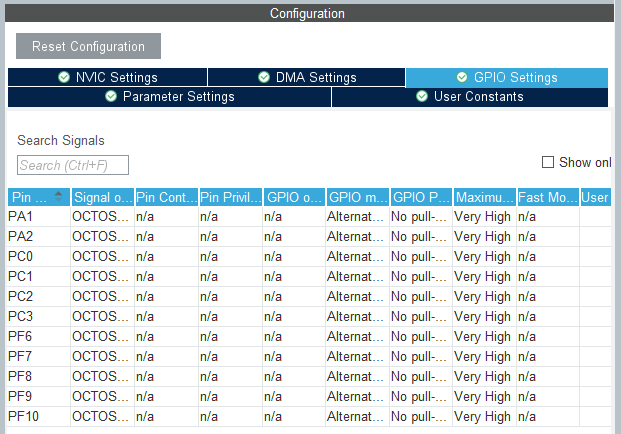Click the Maximu... column header

click(x=485, y=197)
